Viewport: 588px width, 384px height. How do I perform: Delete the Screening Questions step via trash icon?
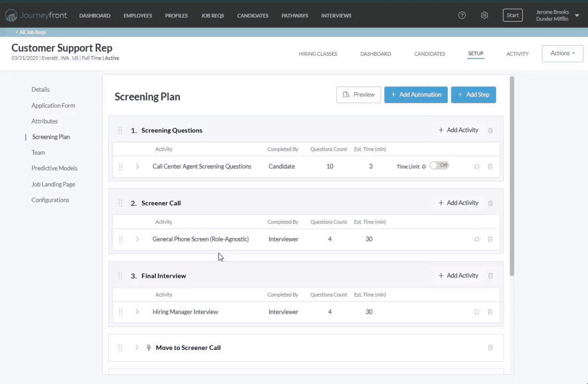[x=490, y=131]
